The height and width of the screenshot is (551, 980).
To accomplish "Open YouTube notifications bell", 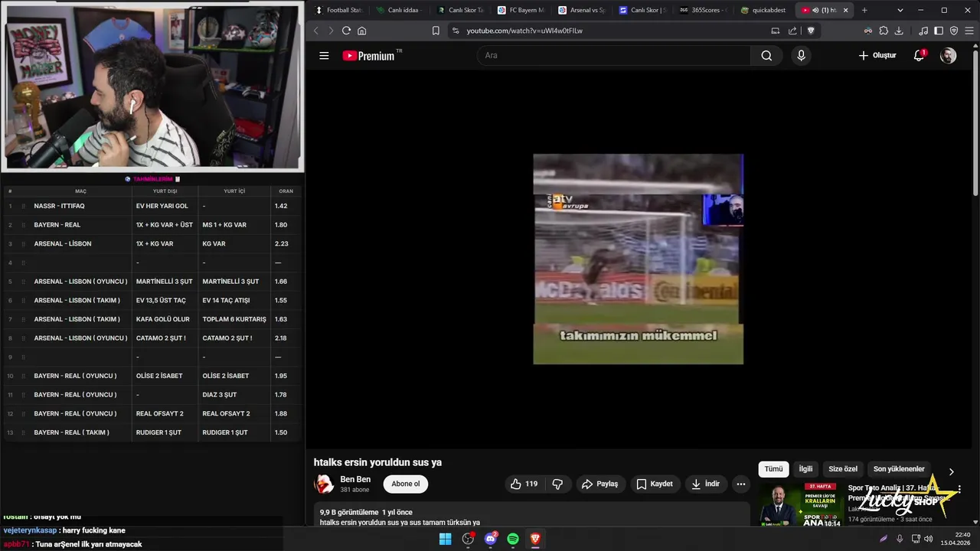I will (919, 55).
